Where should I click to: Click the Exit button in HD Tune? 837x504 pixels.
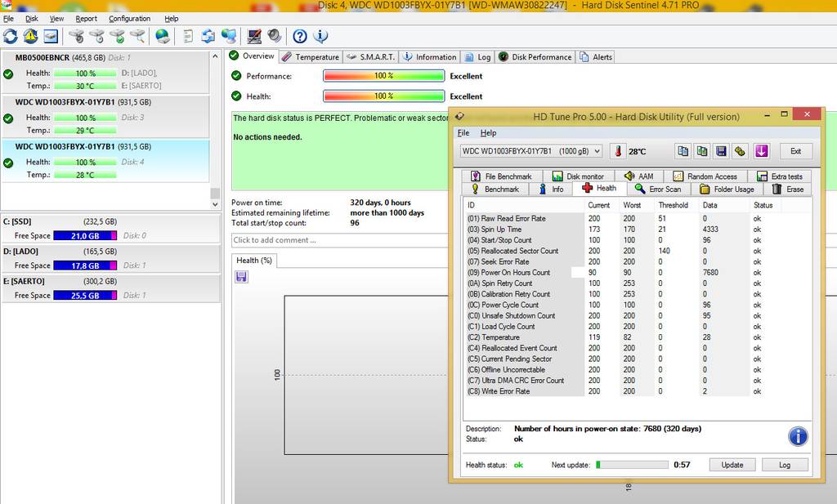(x=795, y=151)
